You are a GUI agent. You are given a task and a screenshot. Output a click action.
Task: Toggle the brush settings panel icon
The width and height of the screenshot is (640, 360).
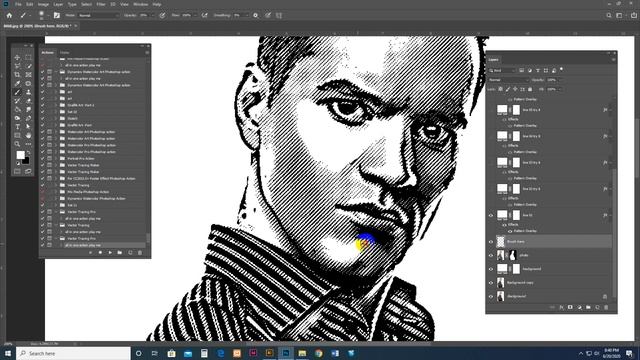coord(57,16)
